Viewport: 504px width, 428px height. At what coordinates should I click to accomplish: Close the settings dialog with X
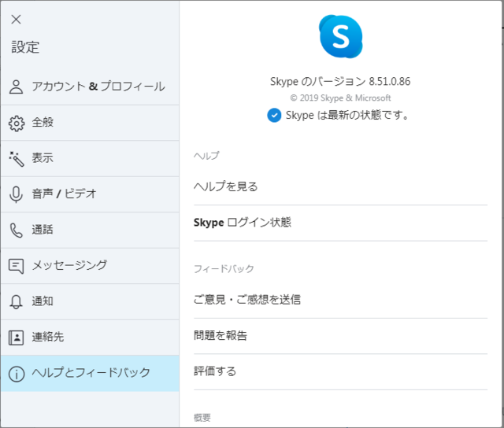[x=16, y=19]
